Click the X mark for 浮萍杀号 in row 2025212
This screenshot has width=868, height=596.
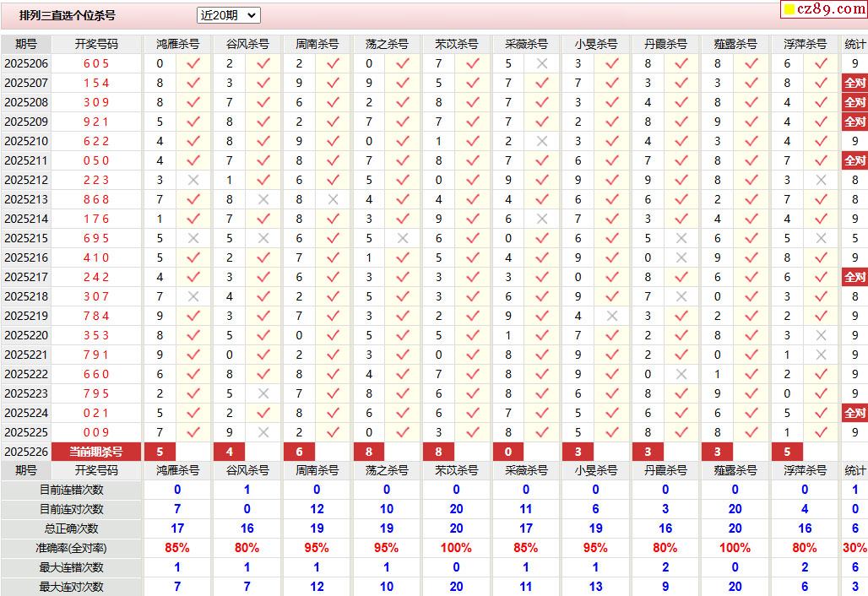click(x=821, y=180)
